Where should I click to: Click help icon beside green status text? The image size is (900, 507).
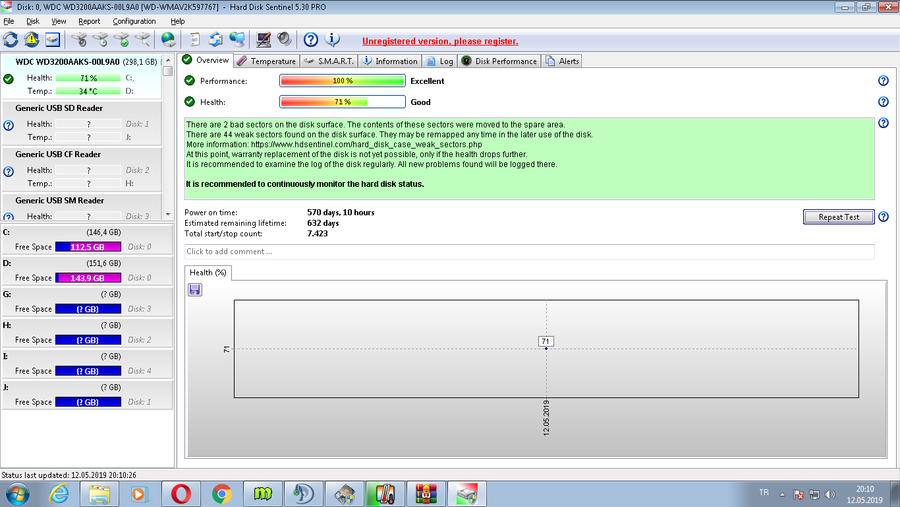[883, 123]
